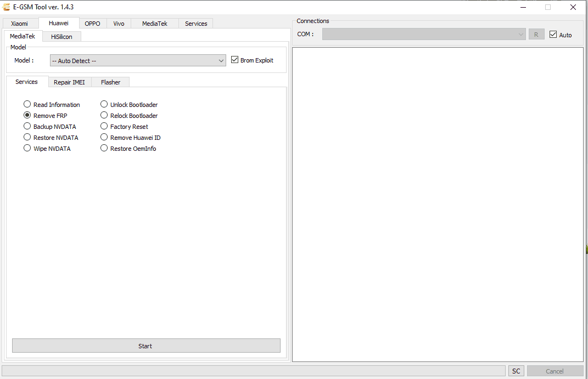Screen dimensions: 588x379
Task: Close the E-GSM Tool window
Action: [x=573, y=7]
